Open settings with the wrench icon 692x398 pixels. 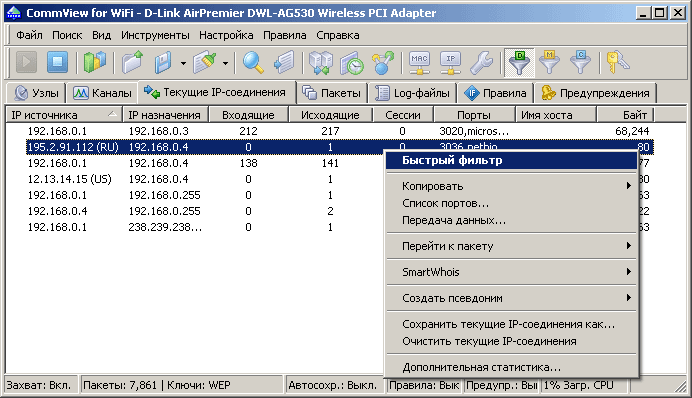tap(481, 62)
